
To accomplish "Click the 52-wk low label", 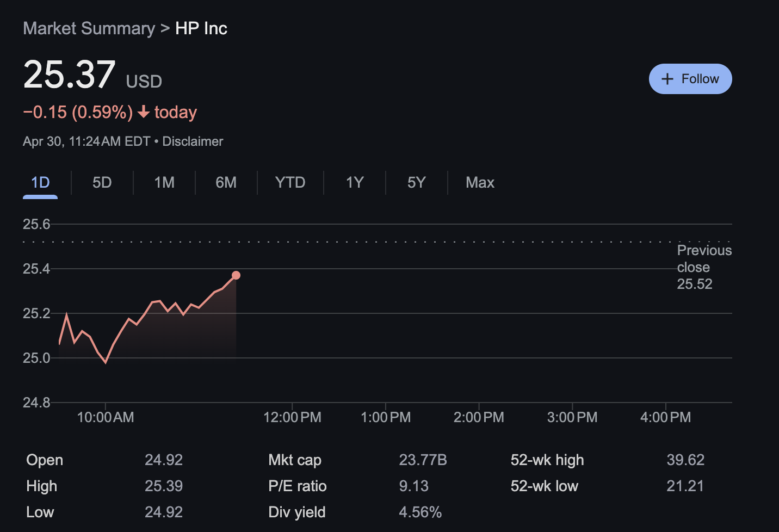I will (545, 486).
